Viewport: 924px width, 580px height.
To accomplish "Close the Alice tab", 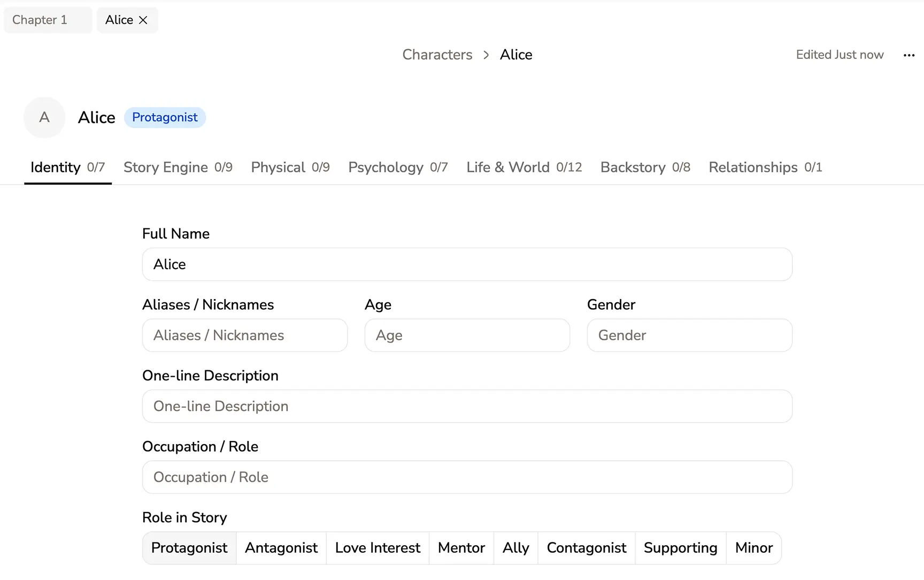I will coord(143,20).
